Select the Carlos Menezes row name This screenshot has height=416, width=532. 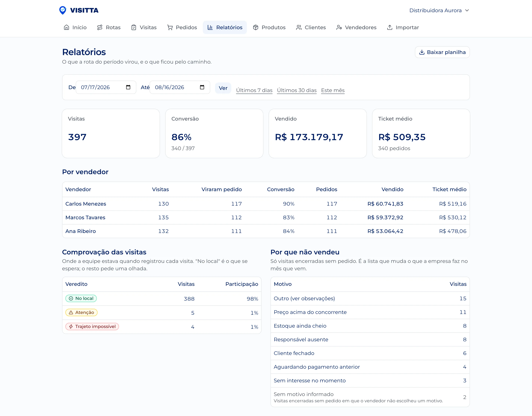point(86,204)
